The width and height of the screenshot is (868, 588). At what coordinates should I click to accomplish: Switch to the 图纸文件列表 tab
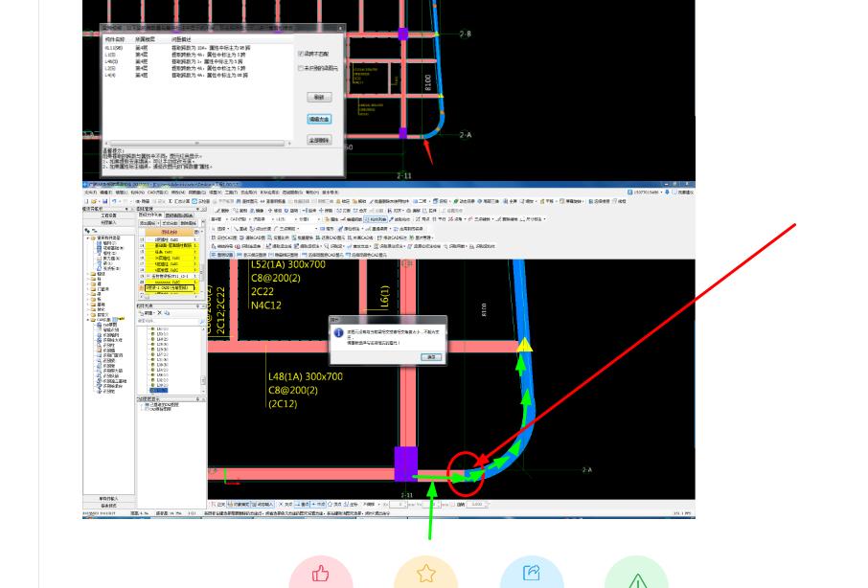tap(150, 215)
